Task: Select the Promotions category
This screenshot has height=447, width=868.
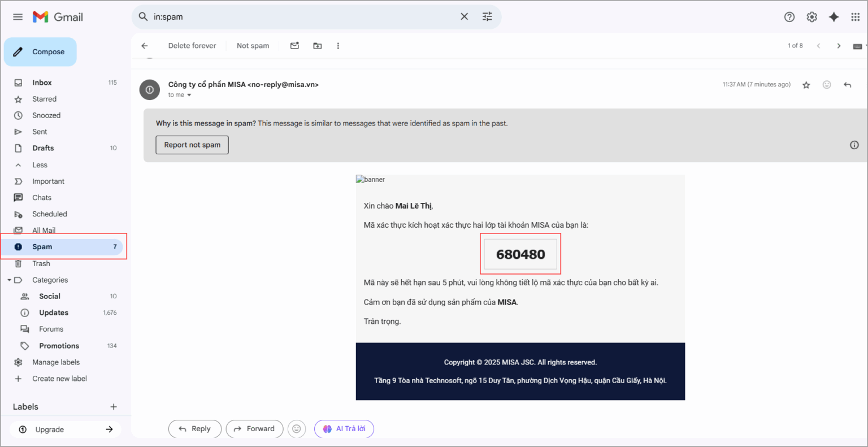Action: click(59, 346)
